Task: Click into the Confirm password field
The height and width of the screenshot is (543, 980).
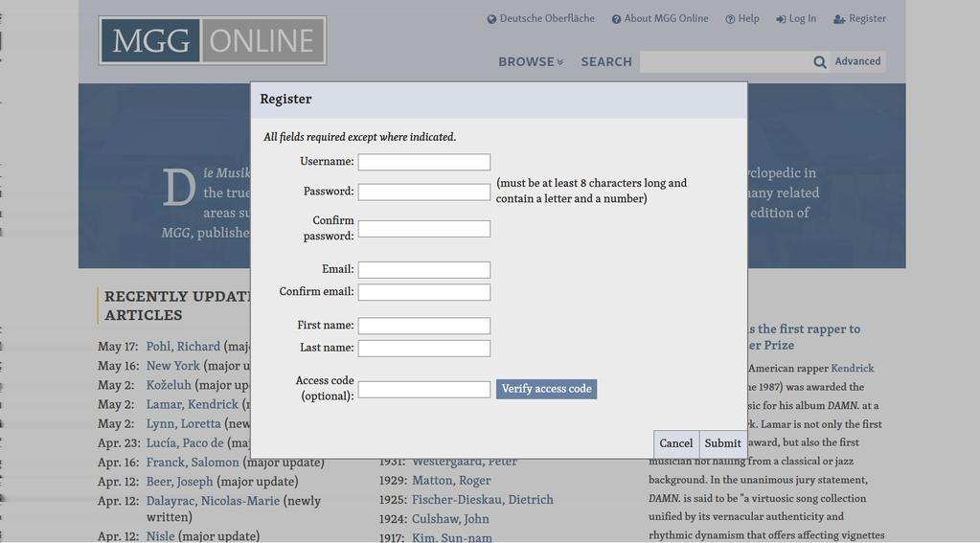Action: pos(423,229)
